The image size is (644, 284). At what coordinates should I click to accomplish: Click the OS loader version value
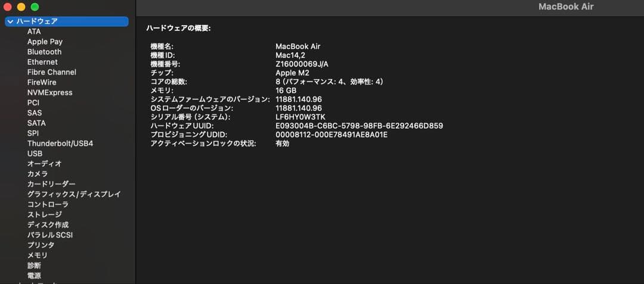[x=299, y=108]
